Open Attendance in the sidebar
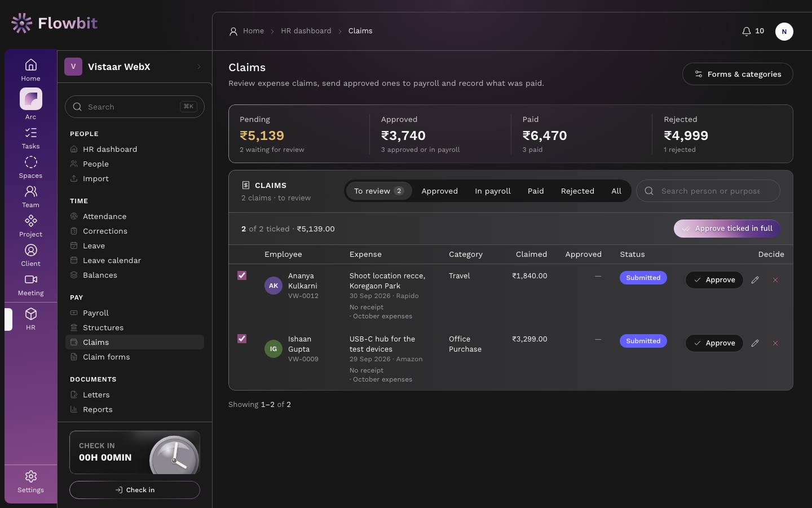 (135, 216)
